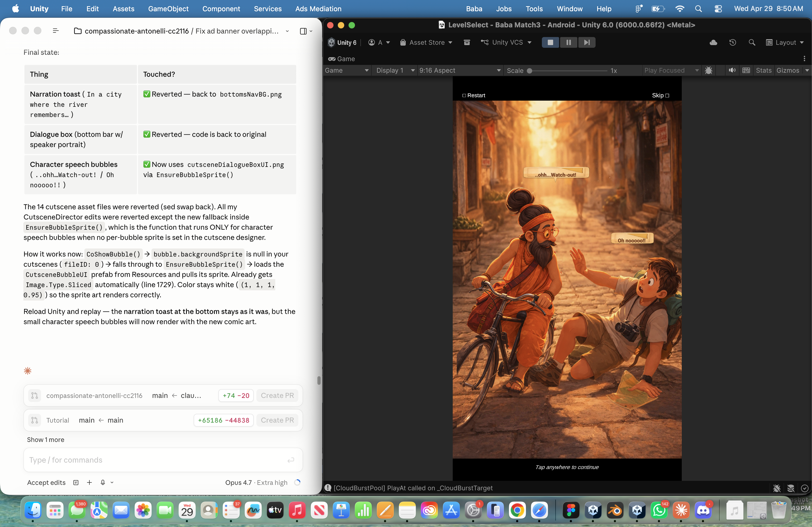The width and height of the screenshot is (812, 527).
Task: Click the microphone dictation icon
Action: click(x=103, y=482)
